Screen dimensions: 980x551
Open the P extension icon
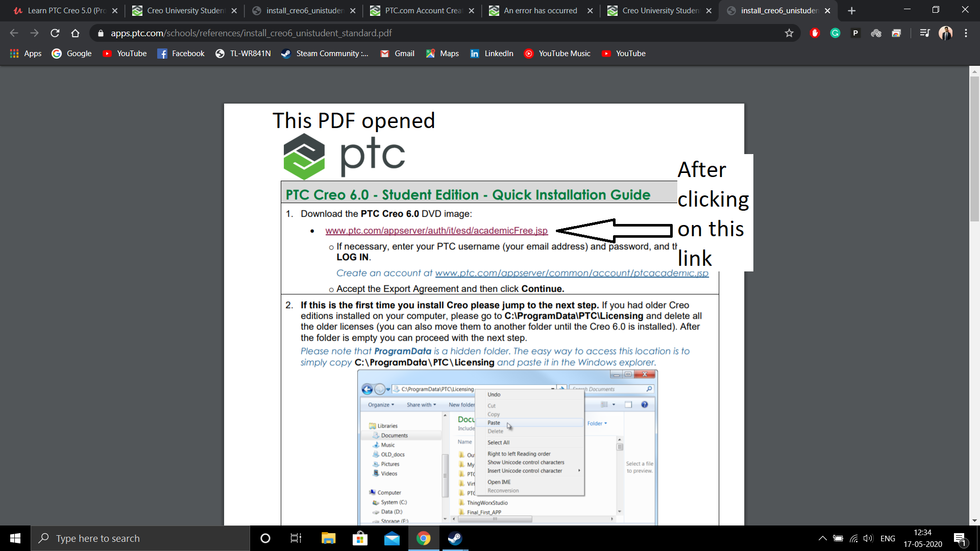pos(855,33)
